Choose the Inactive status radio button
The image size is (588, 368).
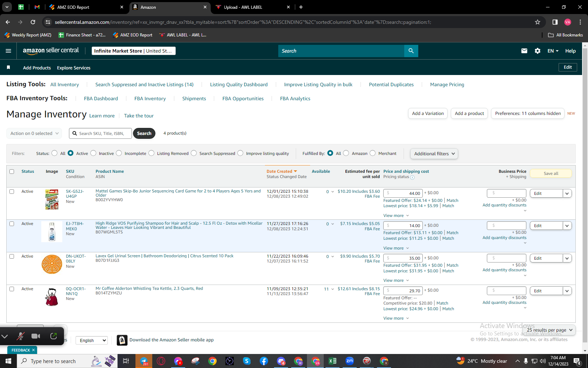point(93,153)
